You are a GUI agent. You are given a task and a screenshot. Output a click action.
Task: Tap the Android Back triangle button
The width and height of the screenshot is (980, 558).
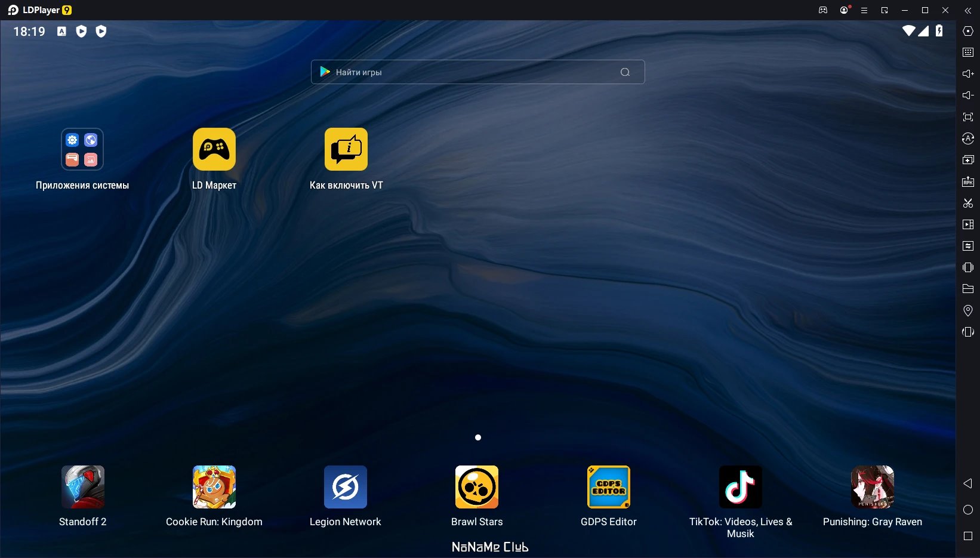[x=968, y=483]
